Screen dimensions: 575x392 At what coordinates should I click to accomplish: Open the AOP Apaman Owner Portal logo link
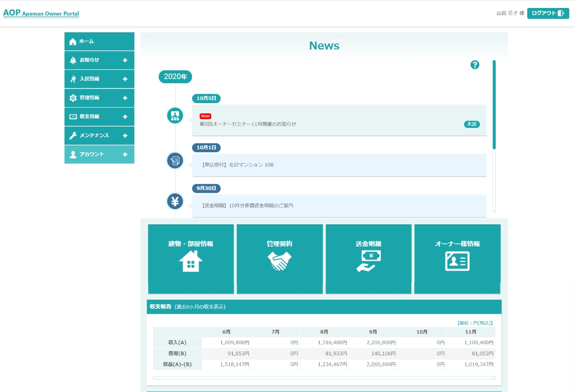click(x=41, y=13)
